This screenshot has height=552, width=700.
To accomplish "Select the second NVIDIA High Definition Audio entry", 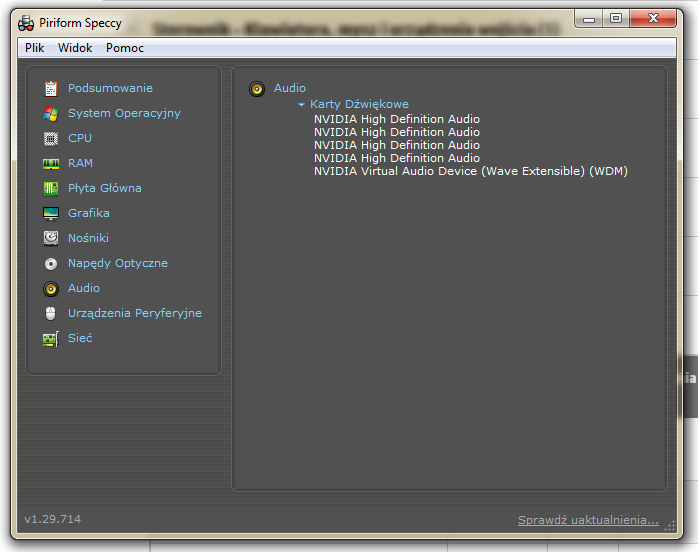I will 397,132.
